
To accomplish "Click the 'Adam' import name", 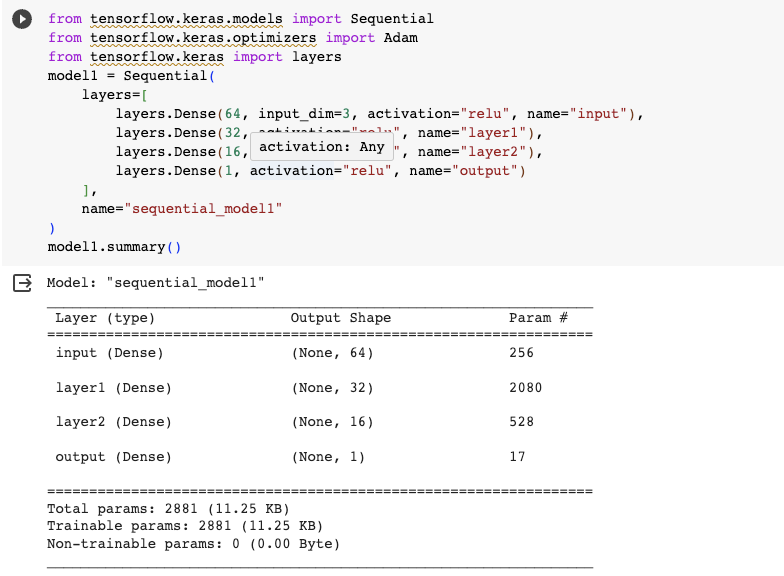I will 401,38.
